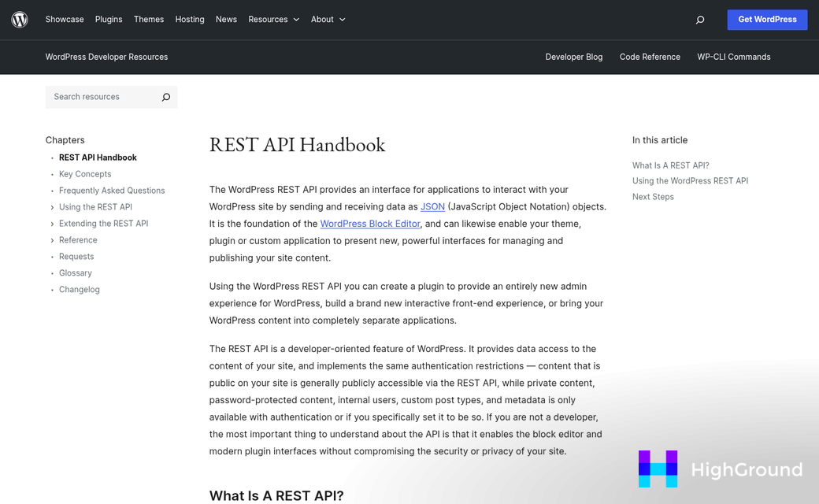
Task: Visit the Developer Blog link
Action: click(574, 57)
